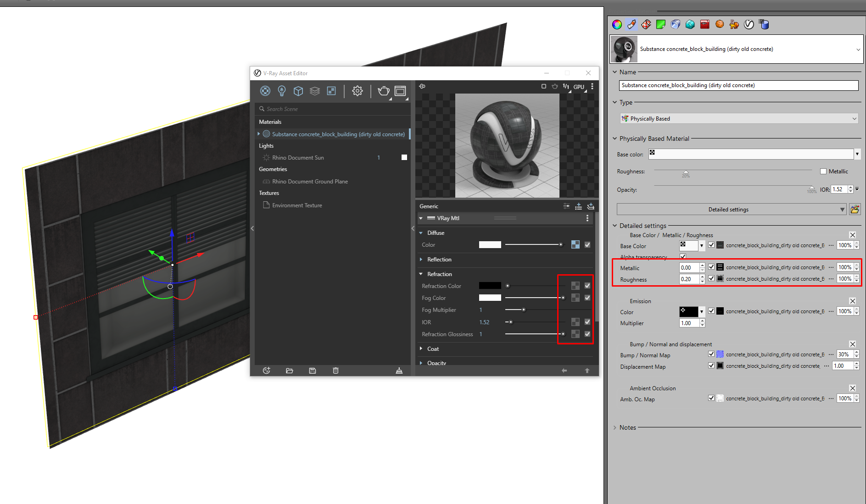Toggle the Roughness texture map checkbox
The image size is (866, 504).
[711, 278]
